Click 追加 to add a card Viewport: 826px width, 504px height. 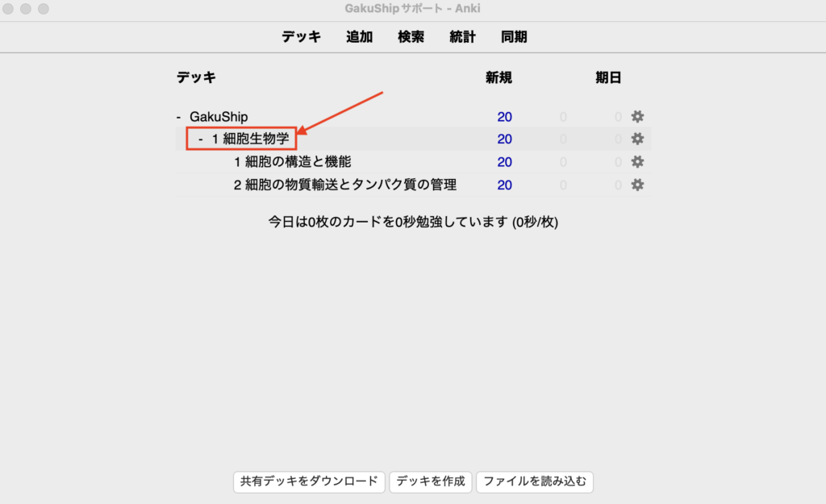pyautogui.click(x=359, y=37)
